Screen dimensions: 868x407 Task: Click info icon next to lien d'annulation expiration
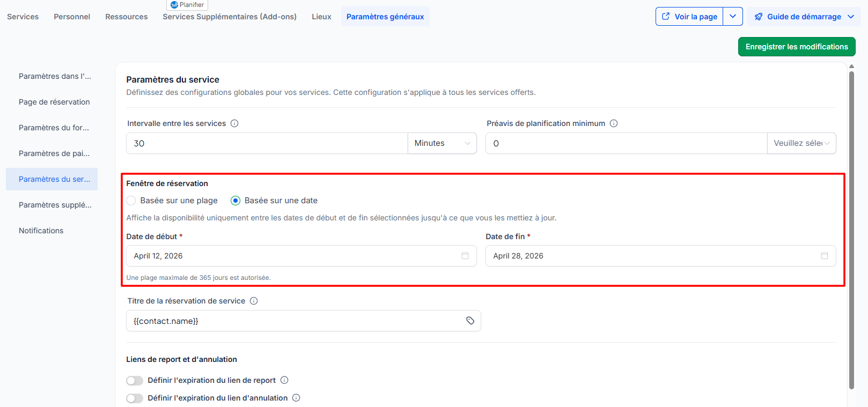(296, 398)
